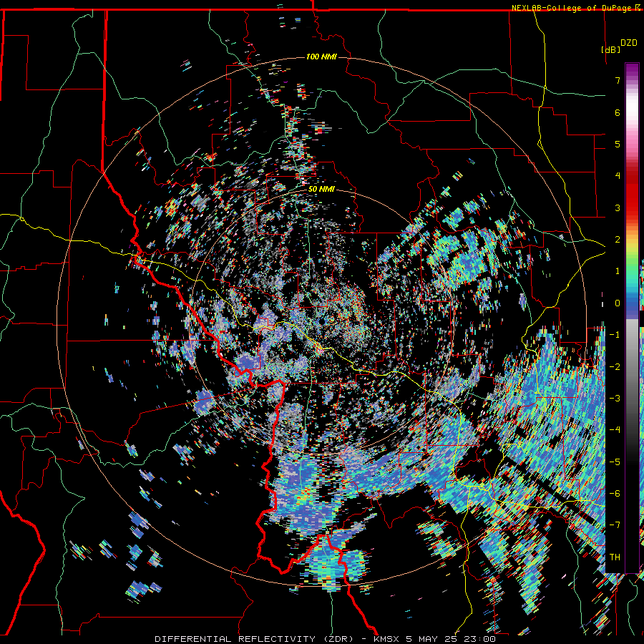The width and height of the screenshot is (644, 644).
Task: Click the 1 value on the color scale
Action: click(x=618, y=271)
